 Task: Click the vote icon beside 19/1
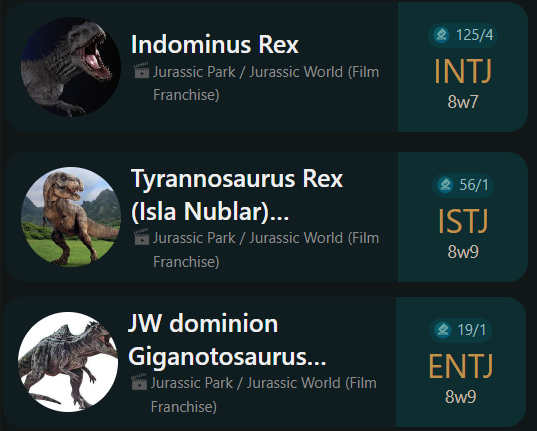click(442, 330)
